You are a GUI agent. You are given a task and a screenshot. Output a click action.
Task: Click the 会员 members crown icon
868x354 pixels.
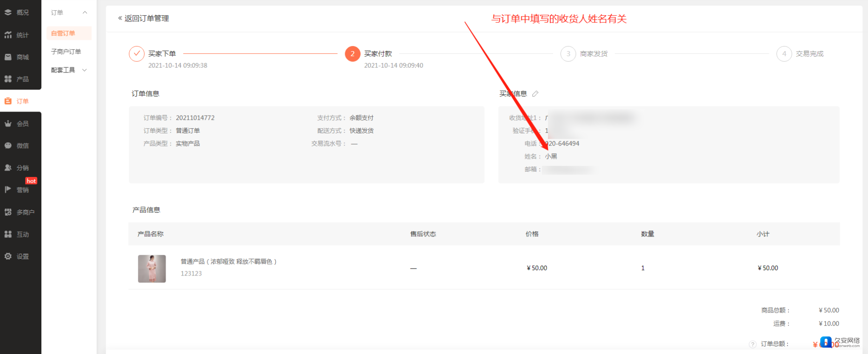(x=8, y=124)
